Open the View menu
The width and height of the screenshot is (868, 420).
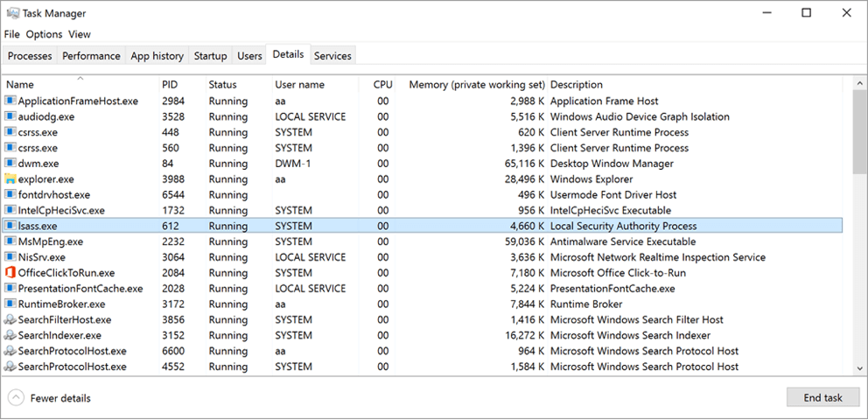pos(79,34)
